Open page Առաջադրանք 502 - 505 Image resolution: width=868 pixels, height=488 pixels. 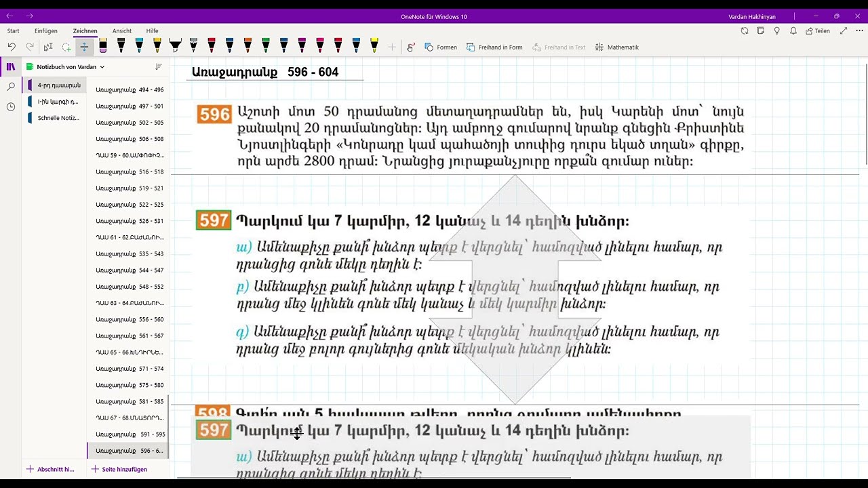[128, 123]
